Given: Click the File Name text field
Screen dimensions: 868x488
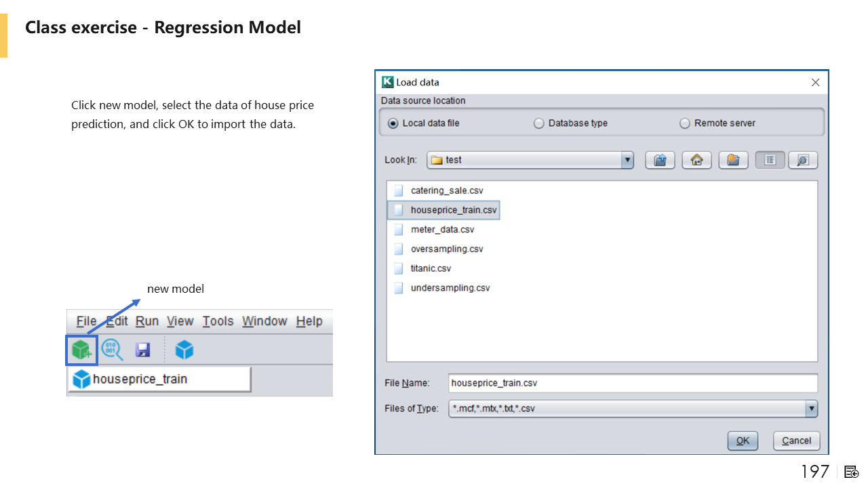Looking at the screenshot, I should (x=633, y=383).
